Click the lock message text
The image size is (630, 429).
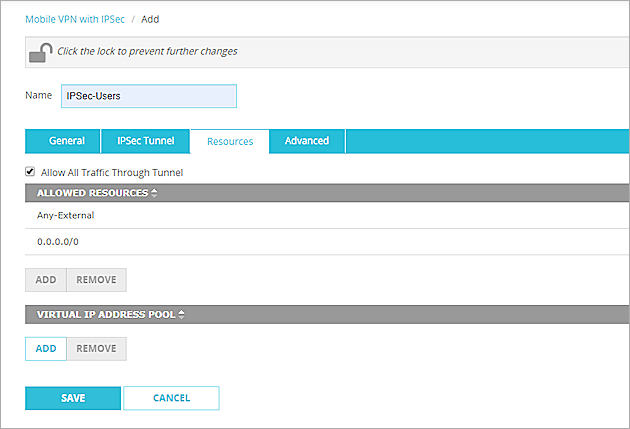pyautogui.click(x=146, y=51)
